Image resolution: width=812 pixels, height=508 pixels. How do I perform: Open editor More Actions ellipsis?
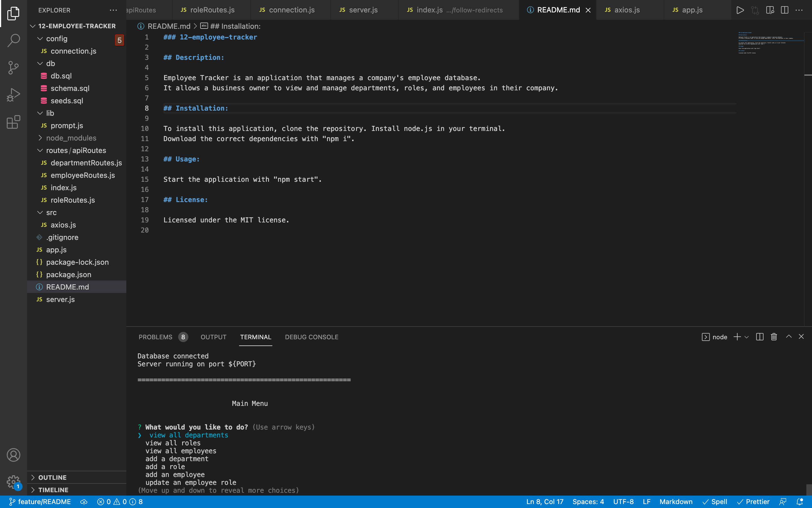pos(799,10)
